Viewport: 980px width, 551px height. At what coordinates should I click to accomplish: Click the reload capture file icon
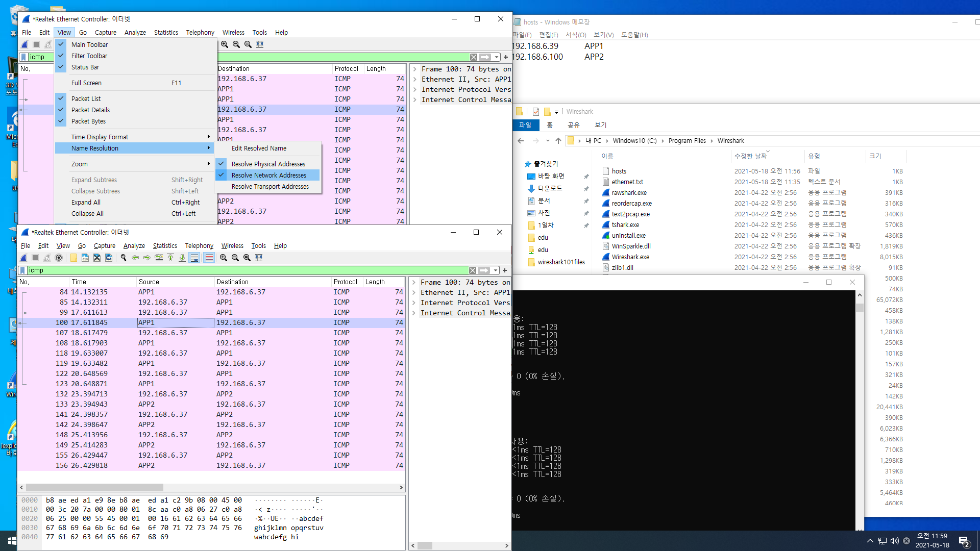click(109, 258)
